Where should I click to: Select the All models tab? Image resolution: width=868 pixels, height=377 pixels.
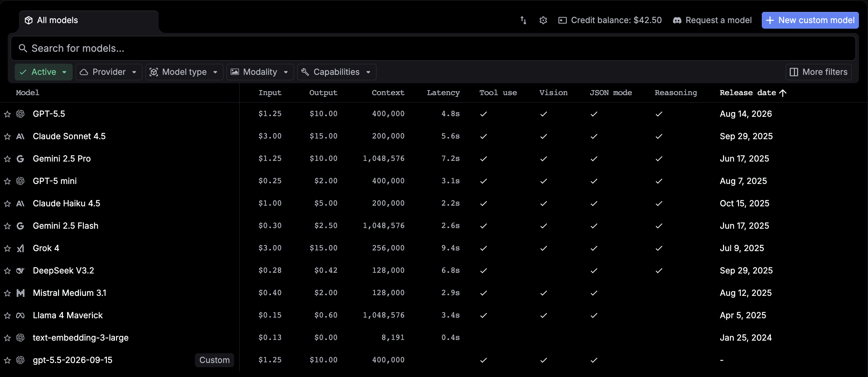click(89, 20)
